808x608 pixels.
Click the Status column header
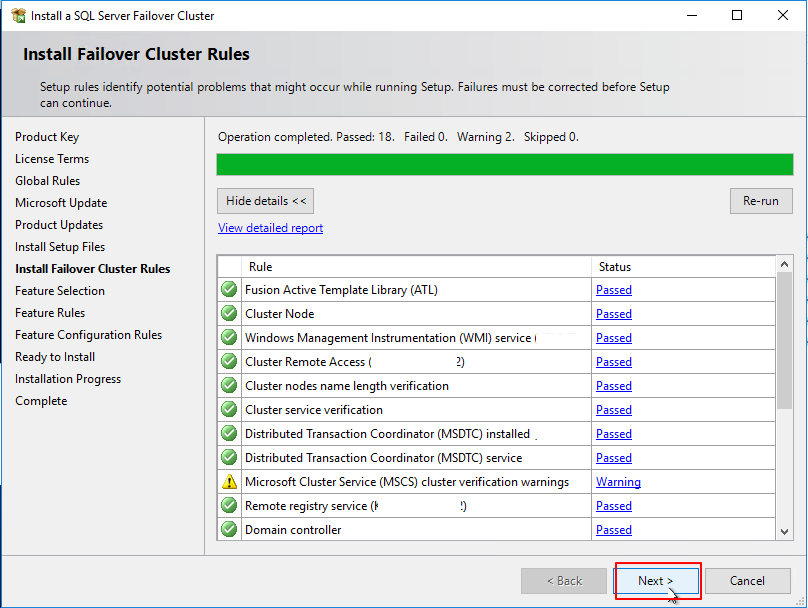(683, 267)
